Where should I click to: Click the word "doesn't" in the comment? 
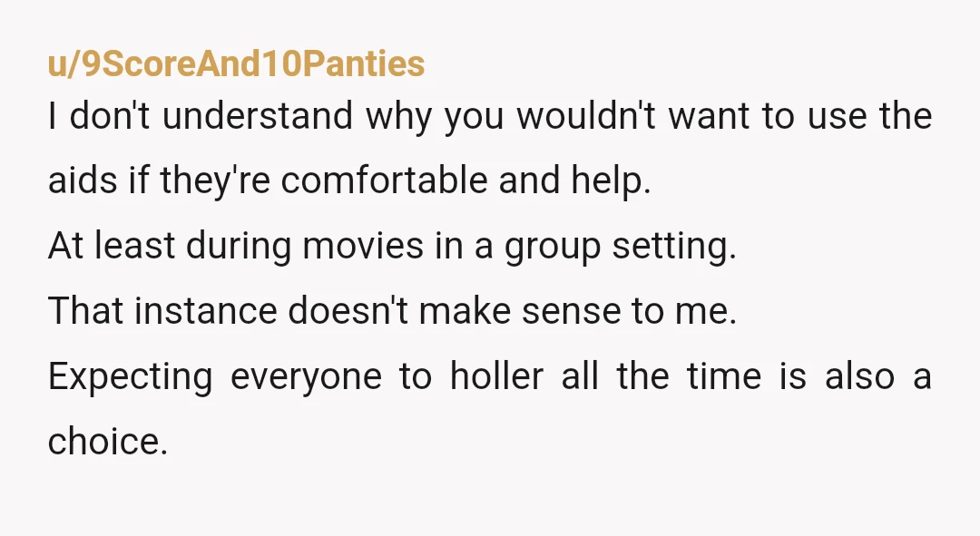tap(348, 310)
